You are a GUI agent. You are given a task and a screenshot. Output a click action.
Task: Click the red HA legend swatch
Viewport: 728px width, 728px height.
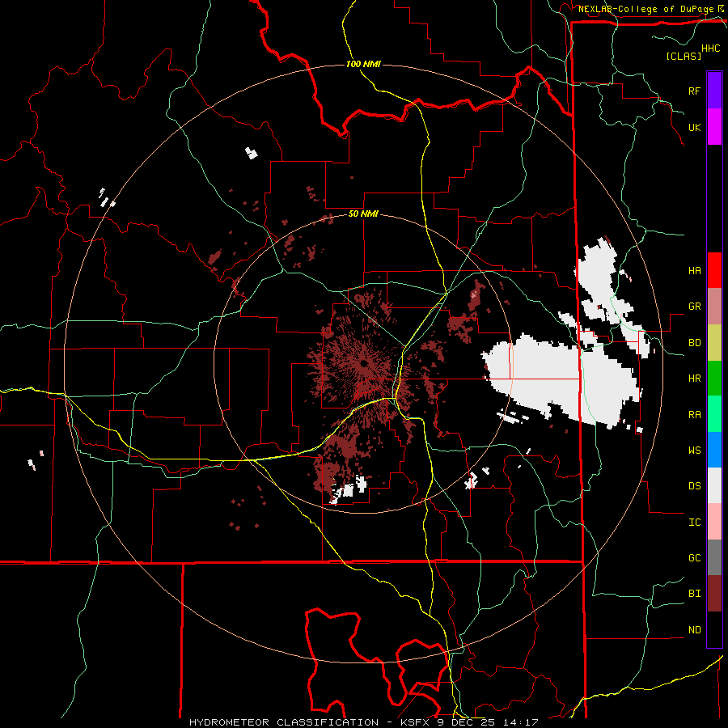click(x=714, y=270)
